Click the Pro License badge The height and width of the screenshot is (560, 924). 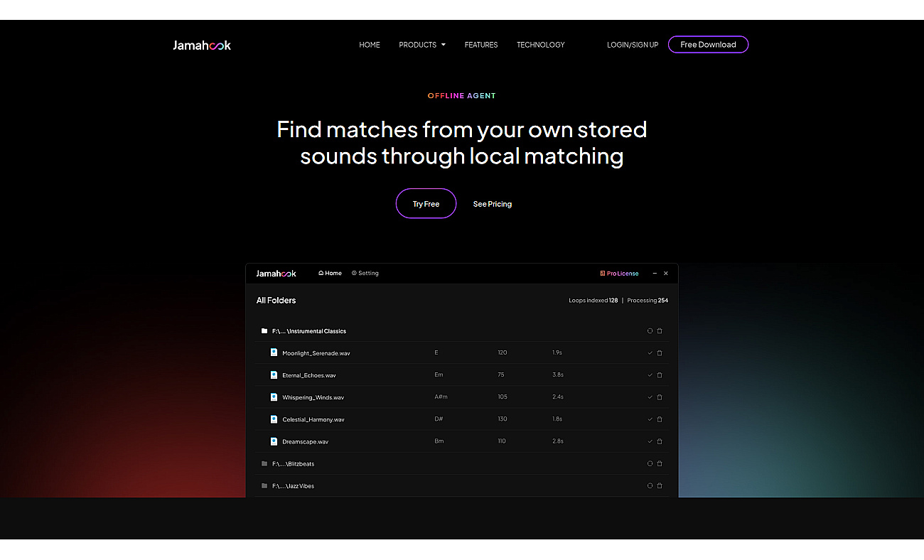[x=620, y=273]
